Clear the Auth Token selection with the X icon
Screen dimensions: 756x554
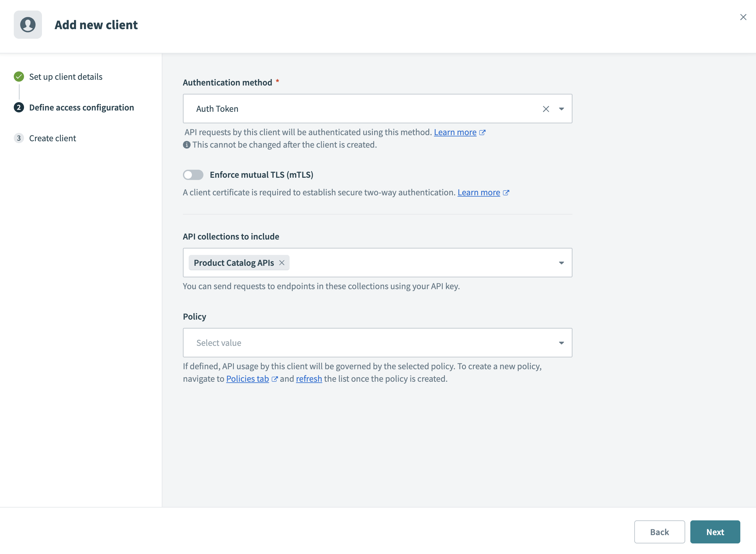coord(546,109)
